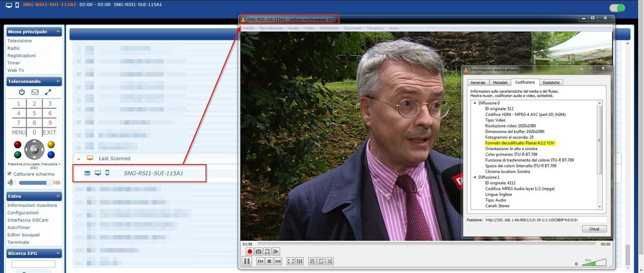Collapse the Diffusione 1 tree node
The width and height of the screenshot is (644, 273).
[x=474, y=177]
